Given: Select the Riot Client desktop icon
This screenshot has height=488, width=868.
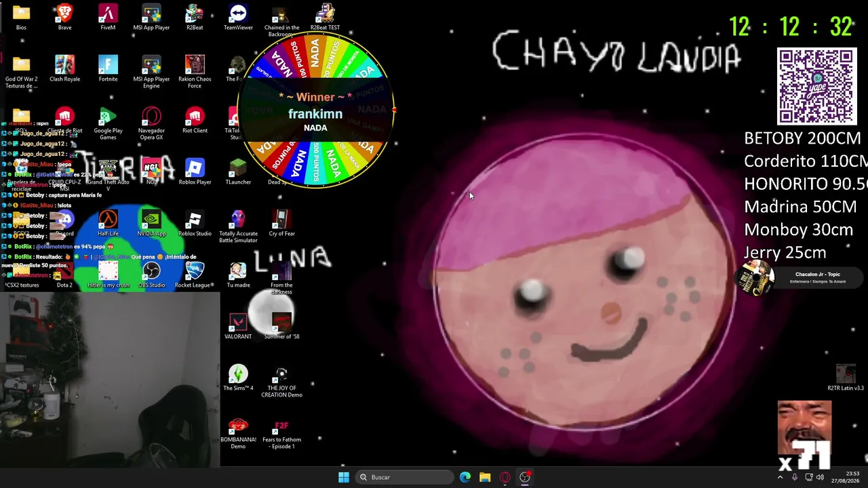Looking at the screenshot, I should click(195, 121).
